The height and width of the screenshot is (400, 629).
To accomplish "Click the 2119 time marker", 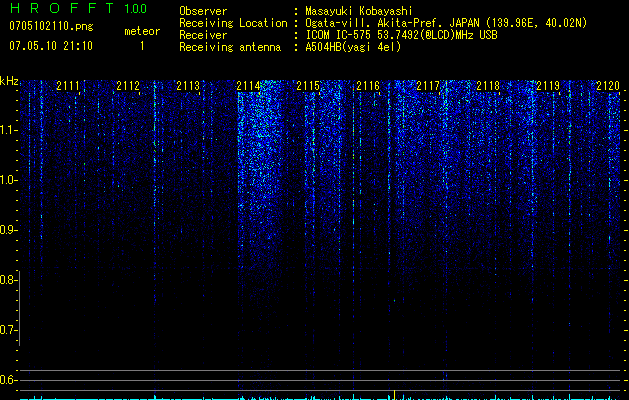I will click(548, 85).
